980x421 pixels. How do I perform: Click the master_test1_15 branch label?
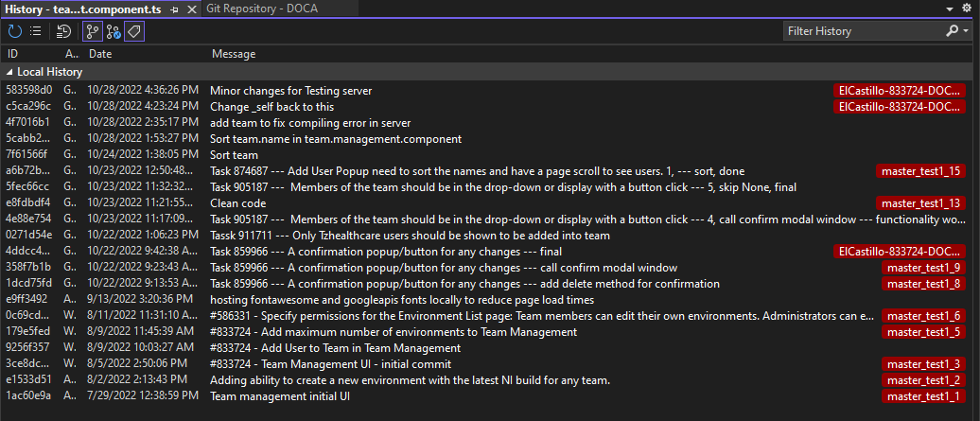[x=920, y=171]
